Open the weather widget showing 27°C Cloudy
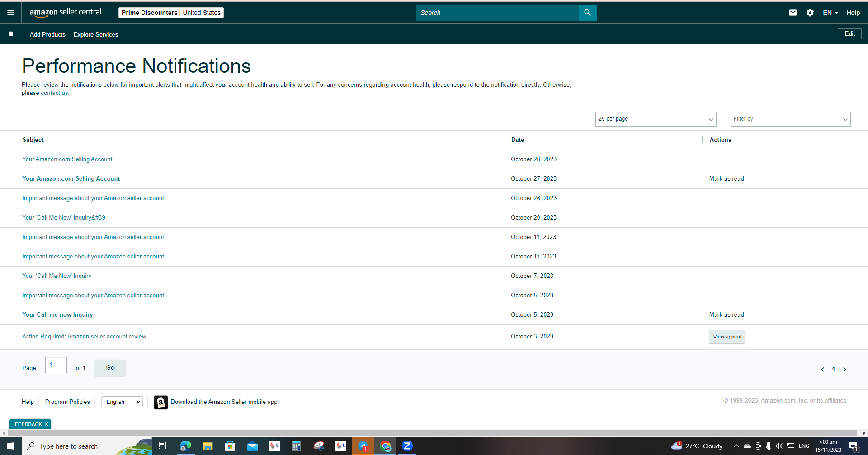Viewport: 868px width, 455px height. [697, 446]
